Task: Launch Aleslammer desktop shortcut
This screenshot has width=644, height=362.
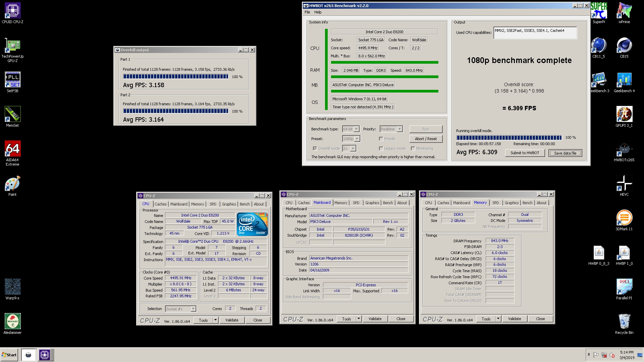Action: coord(12,324)
